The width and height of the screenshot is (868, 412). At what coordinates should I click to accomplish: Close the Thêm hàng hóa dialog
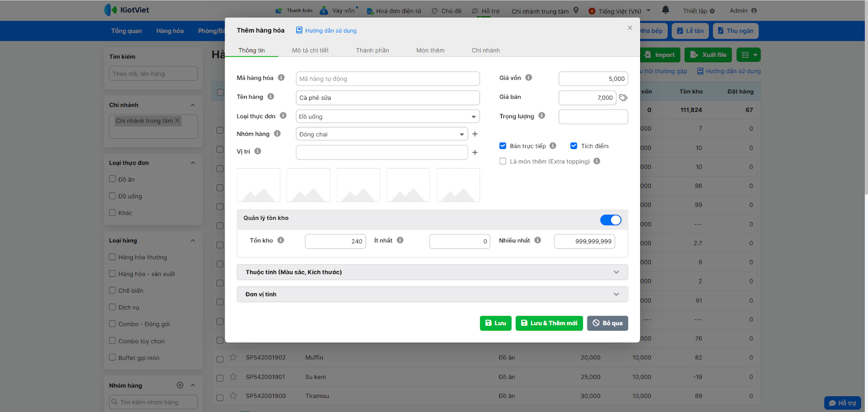coord(630,28)
